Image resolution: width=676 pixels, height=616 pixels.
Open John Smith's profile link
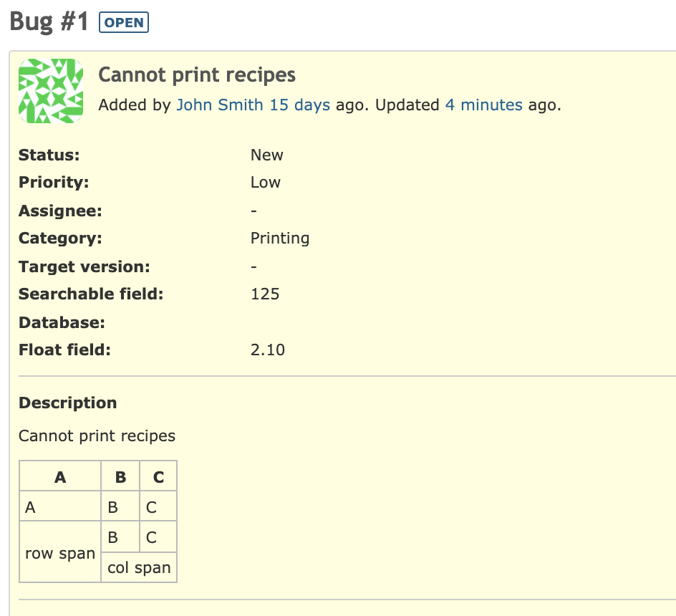[x=219, y=105]
